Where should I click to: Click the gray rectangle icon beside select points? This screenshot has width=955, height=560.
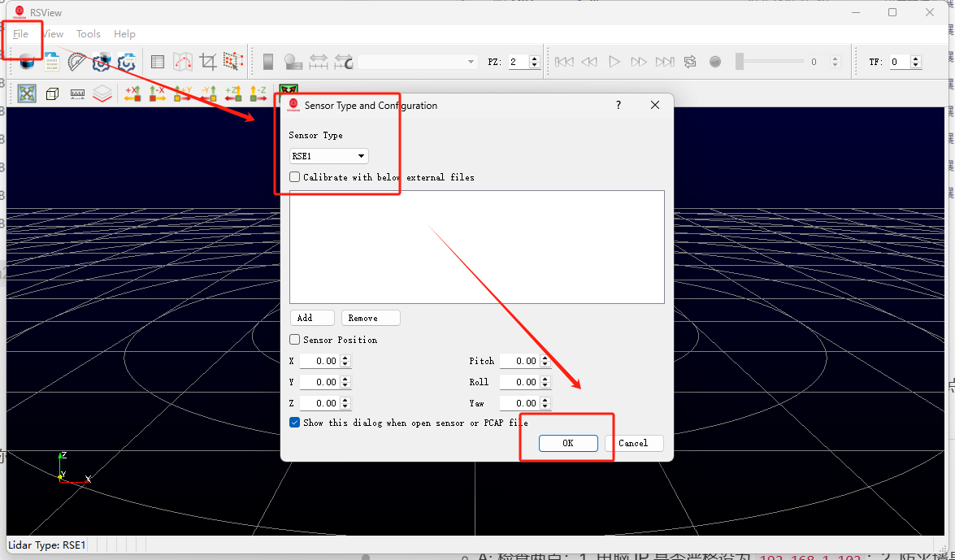tap(268, 62)
